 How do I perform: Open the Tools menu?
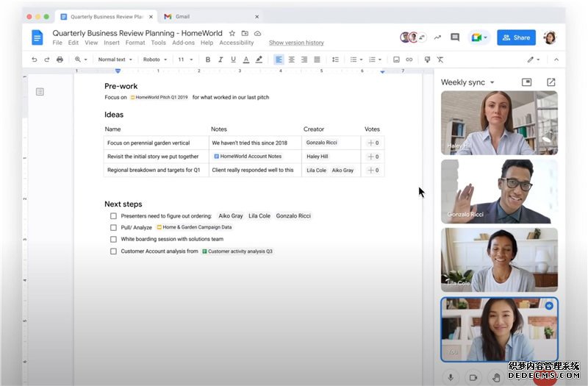(x=158, y=43)
